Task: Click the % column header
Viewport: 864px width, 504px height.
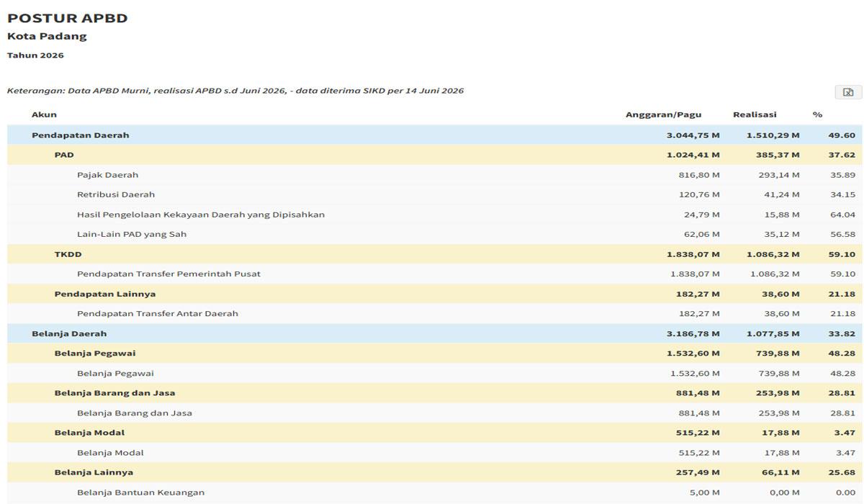Action: click(817, 114)
